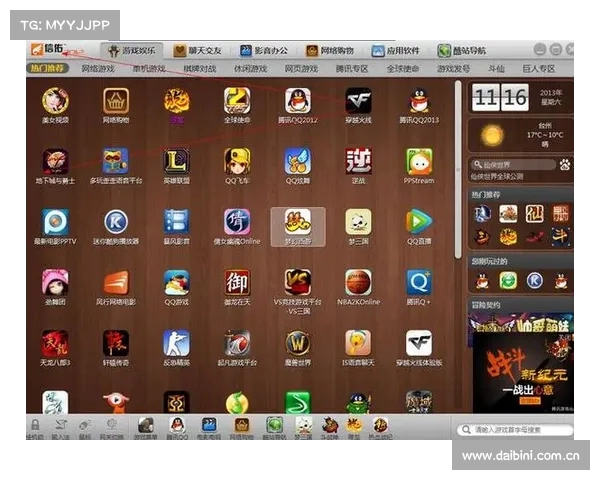Launch IS语音聊天 icon
This screenshot has height=480, width=600.
(358, 343)
